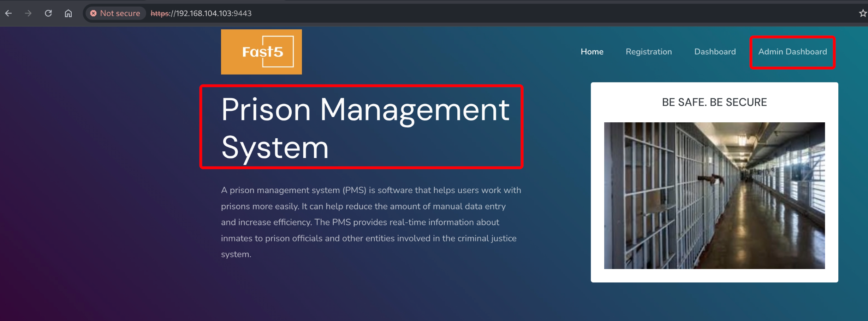This screenshot has width=868, height=321.
Task: Click the 'Not secure' label text
Action: coord(120,13)
